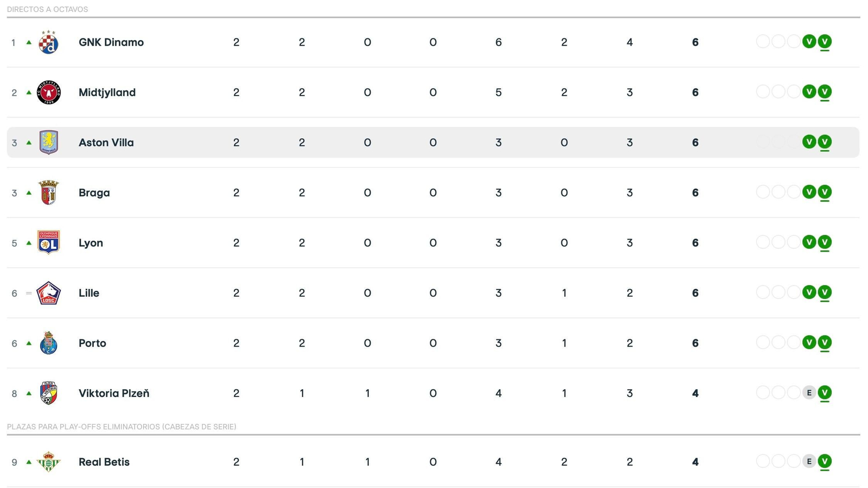Open the Aston Villa crest icon

(48, 142)
